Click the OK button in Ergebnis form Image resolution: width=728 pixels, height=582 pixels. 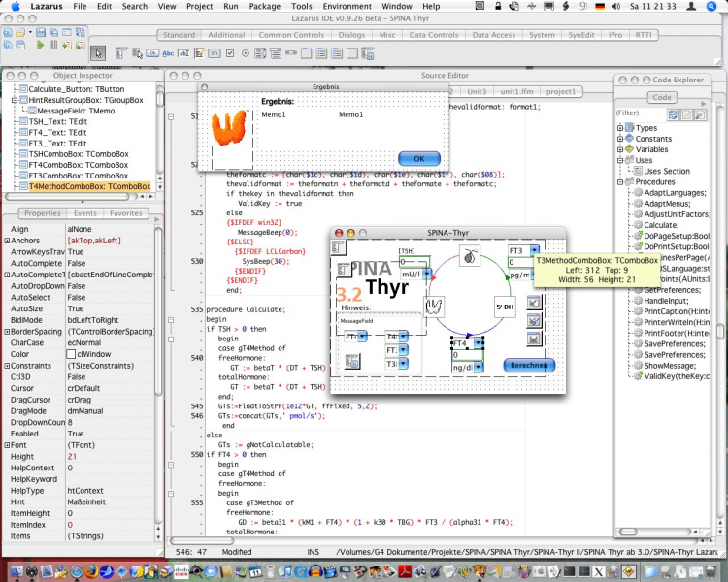pyautogui.click(x=418, y=158)
